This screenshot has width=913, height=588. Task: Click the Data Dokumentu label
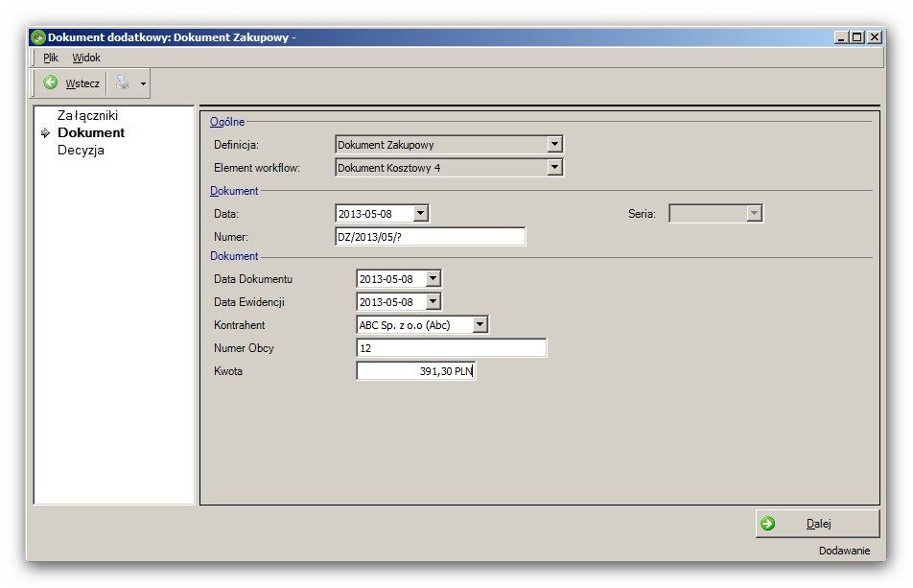[x=253, y=279]
